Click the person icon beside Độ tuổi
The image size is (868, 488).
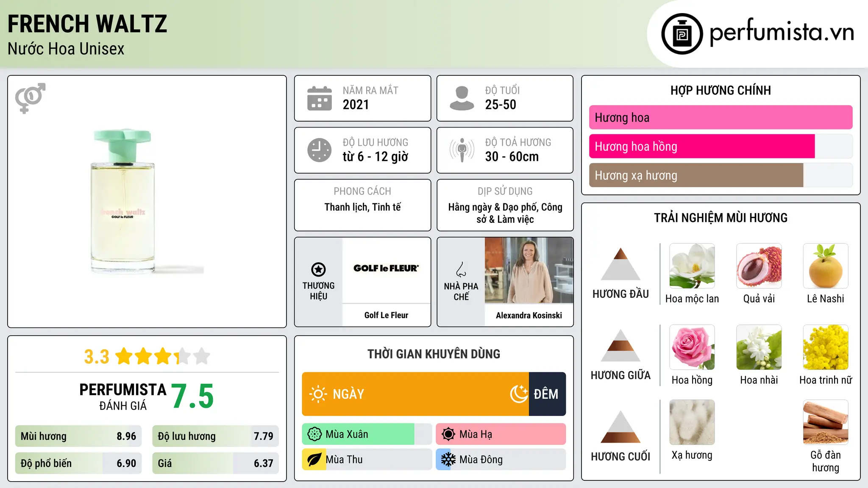pos(462,98)
